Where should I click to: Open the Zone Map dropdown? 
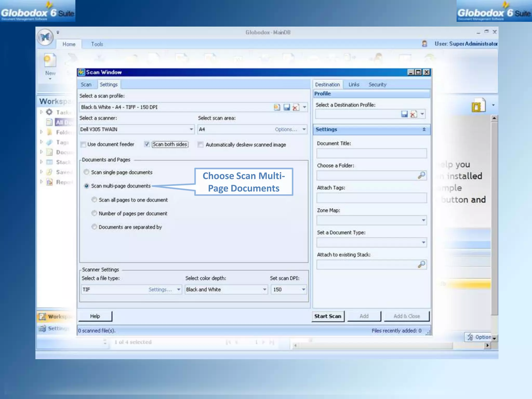423,220
